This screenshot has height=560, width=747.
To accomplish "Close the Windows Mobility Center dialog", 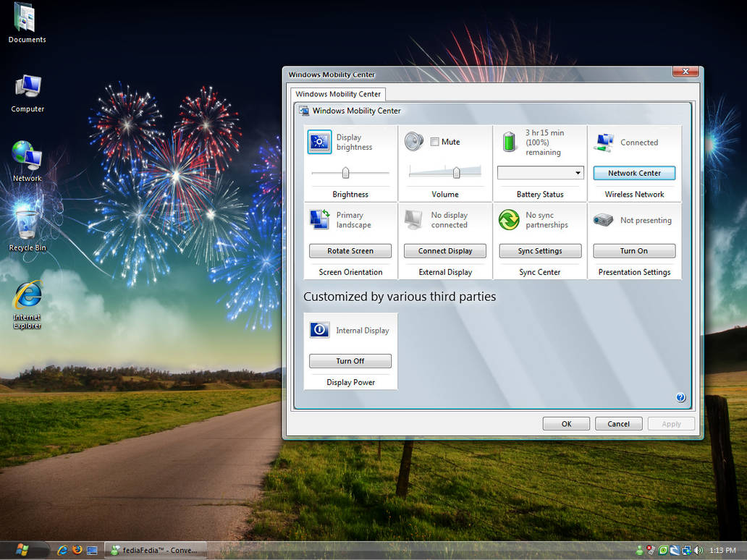I will (685, 72).
